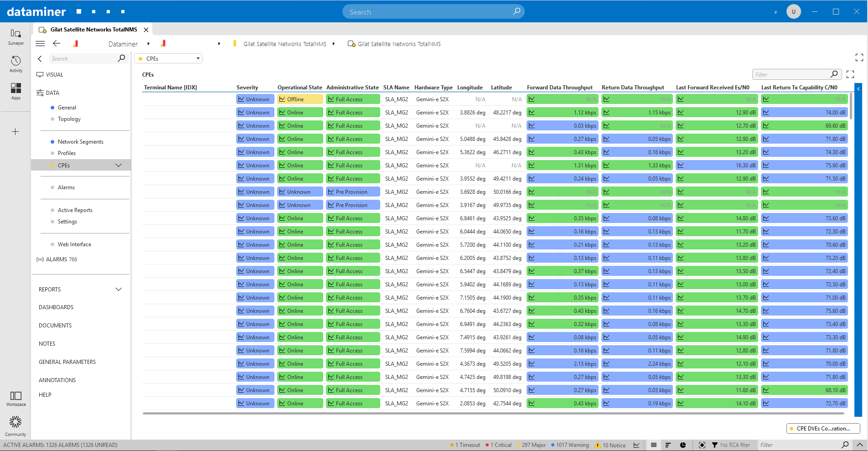This screenshot has width=868, height=451.
Task: Open the Alarms page
Action: point(66,187)
